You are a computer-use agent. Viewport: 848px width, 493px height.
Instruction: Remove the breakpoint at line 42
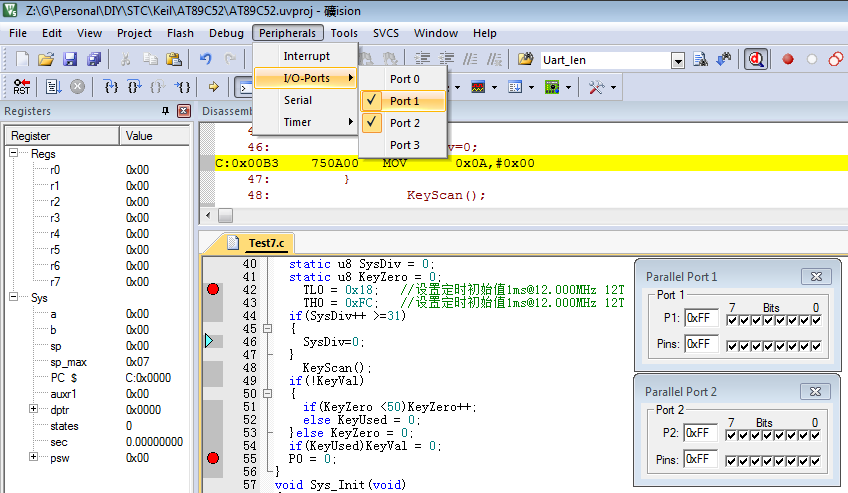click(213, 289)
